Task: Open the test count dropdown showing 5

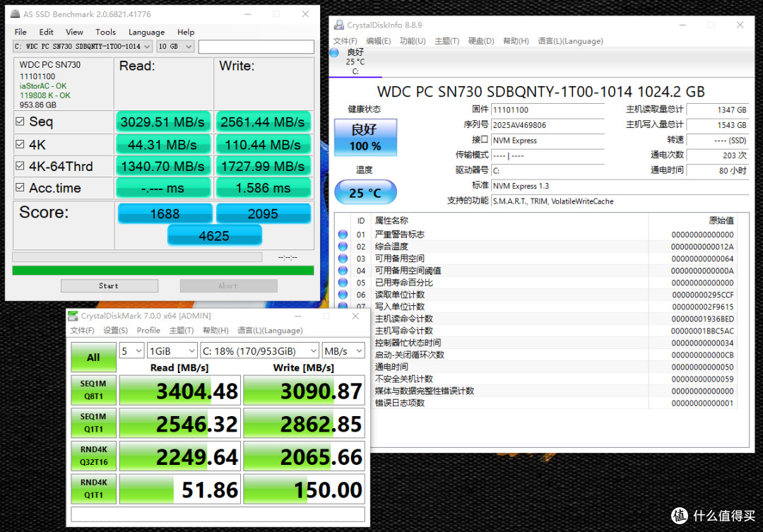Action: click(131, 351)
